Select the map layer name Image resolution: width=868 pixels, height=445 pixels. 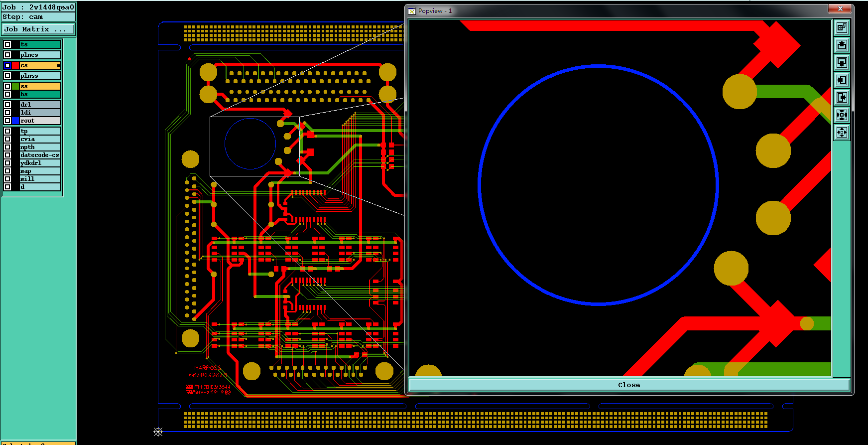(40, 171)
